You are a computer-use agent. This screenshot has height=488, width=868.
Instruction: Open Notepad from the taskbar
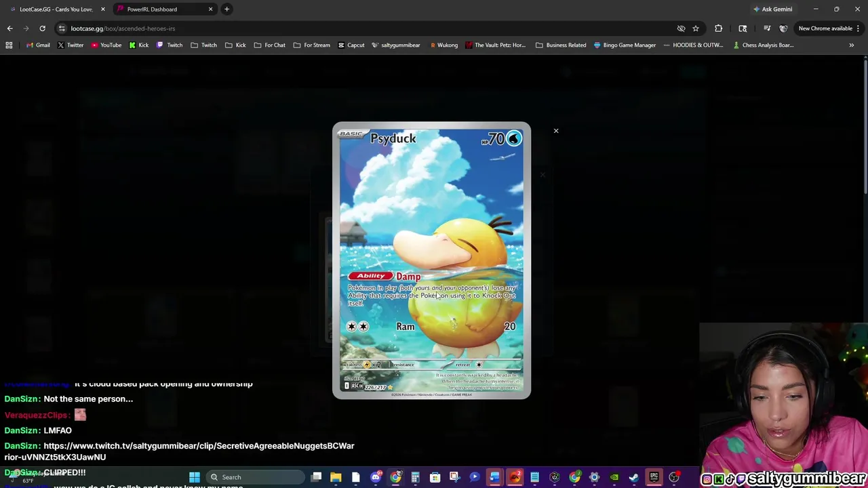click(x=534, y=477)
